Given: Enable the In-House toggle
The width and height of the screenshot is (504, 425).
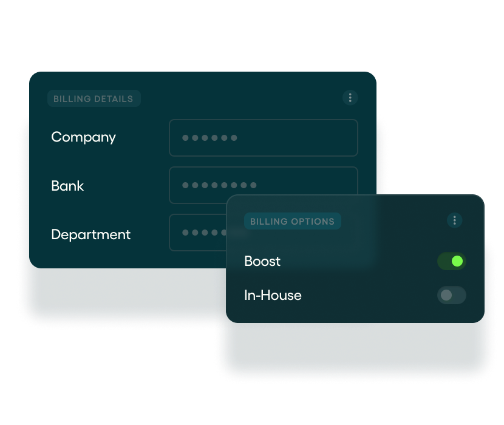Looking at the screenshot, I should [452, 295].
